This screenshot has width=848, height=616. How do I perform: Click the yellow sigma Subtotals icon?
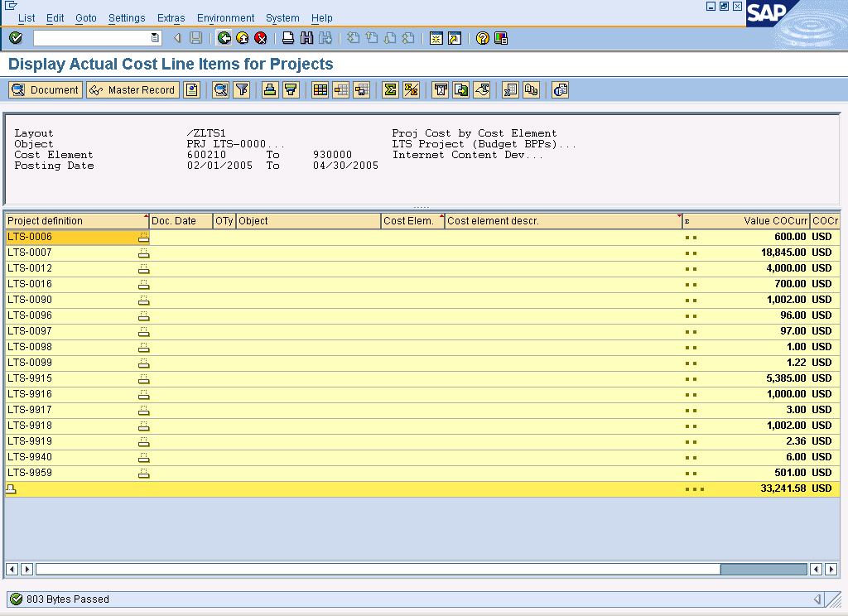pyautogui.click(x=411, y=89)
